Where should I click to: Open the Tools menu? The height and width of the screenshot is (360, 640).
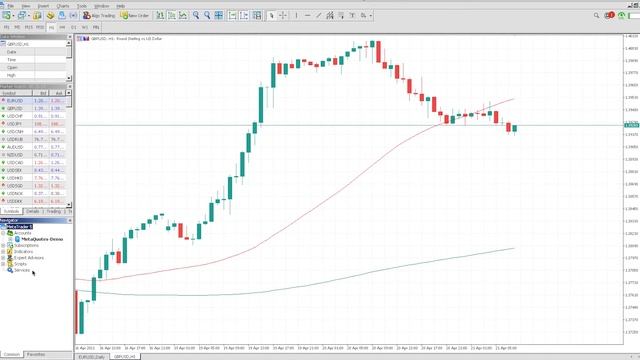click(x=82, y=6)
